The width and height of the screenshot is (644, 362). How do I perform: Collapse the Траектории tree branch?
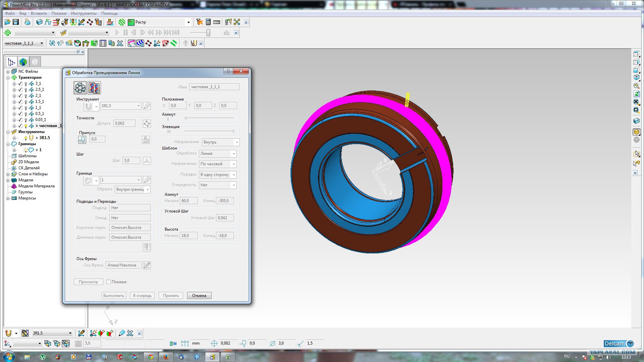tap(8, 78)
